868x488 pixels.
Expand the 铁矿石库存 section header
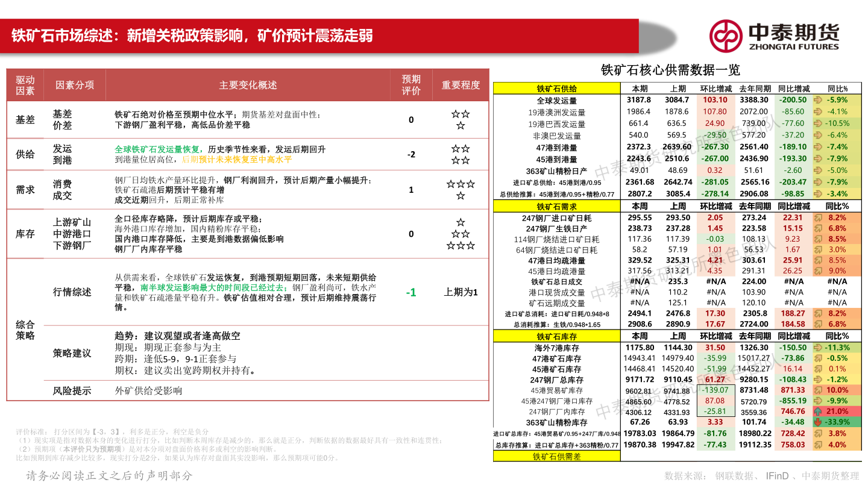pyautogui.click(x=556, y=336)
